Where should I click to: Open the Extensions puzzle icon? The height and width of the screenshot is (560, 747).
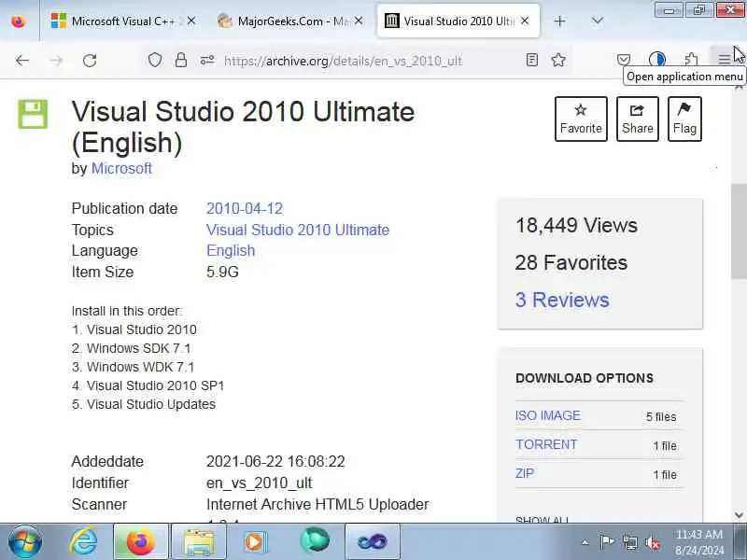tap(691, 60)
